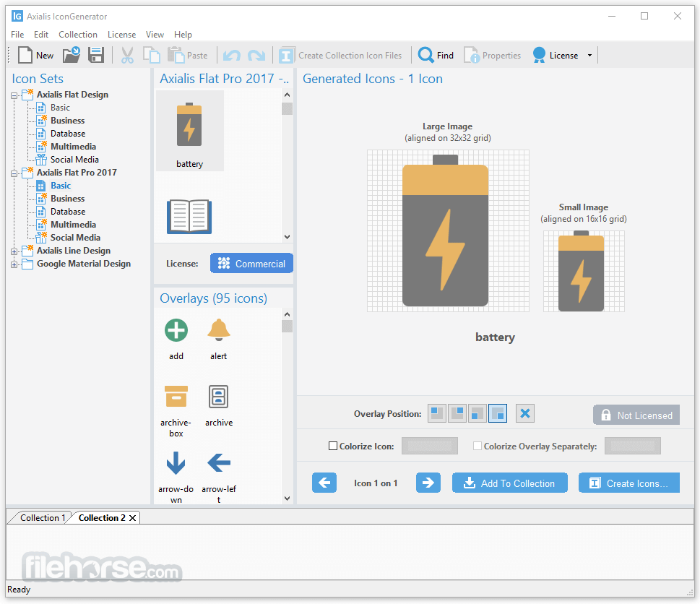Screen dimensions: 700x604
Task: Close the Collection 2 tab
Action: pos(133,518)
